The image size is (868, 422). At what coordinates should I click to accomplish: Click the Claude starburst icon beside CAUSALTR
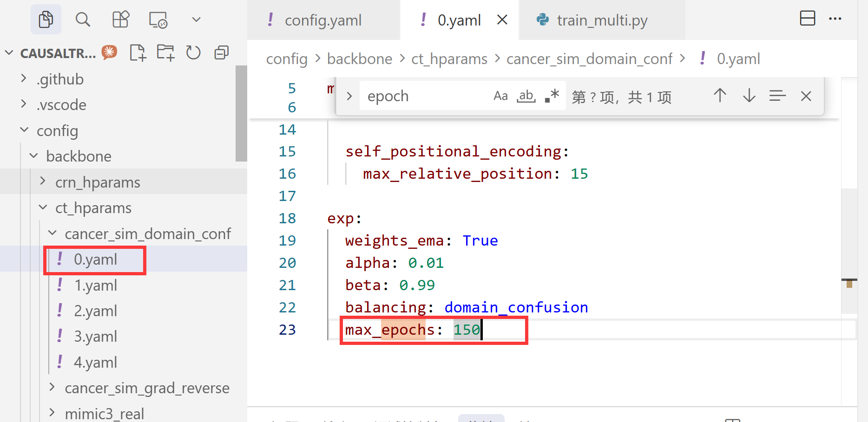(x=110, y=52)
